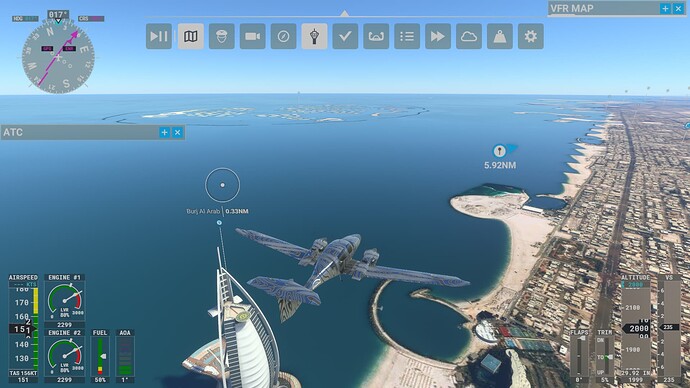The width and height of the screenshot is (690, 388).
Task: Open the weather cloud icon
Action: click(x=469, y=36)
